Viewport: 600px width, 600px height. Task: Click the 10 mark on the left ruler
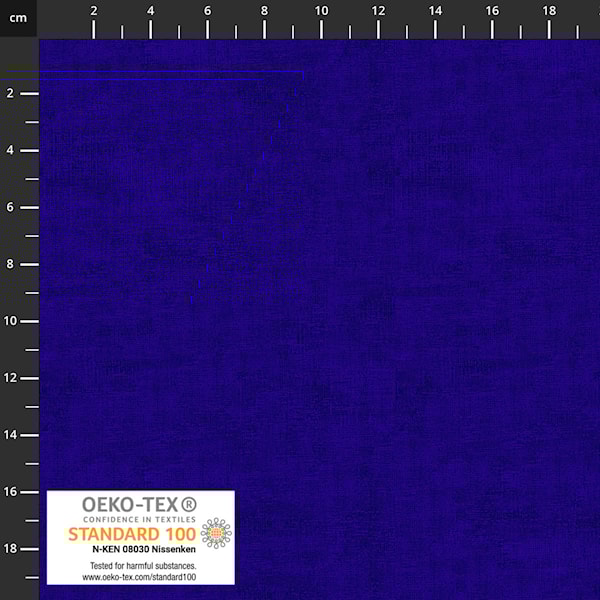[9, 321]
